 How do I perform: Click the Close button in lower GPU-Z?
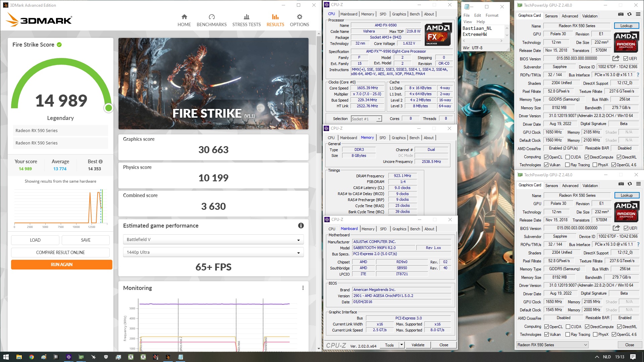point(630,345)
